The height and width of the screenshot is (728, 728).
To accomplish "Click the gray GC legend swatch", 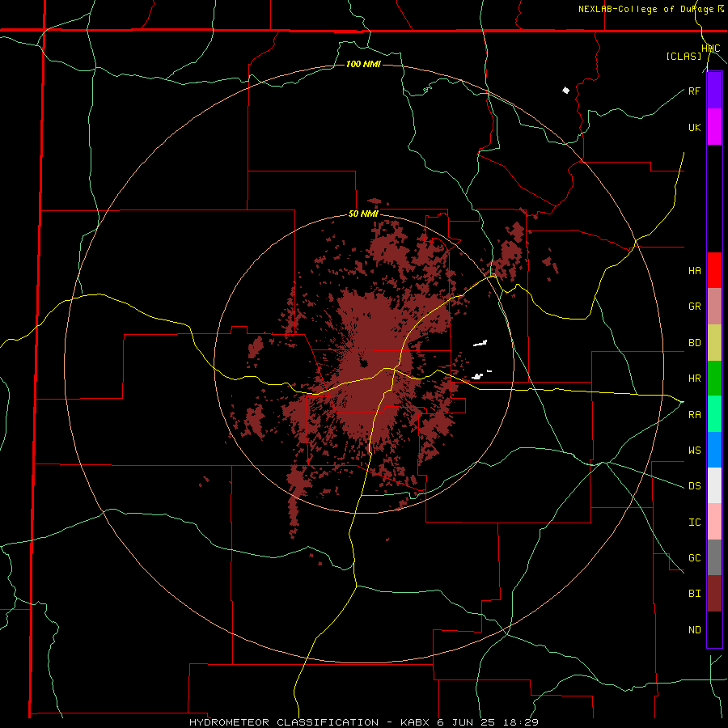I will click(x=714, y=557).
